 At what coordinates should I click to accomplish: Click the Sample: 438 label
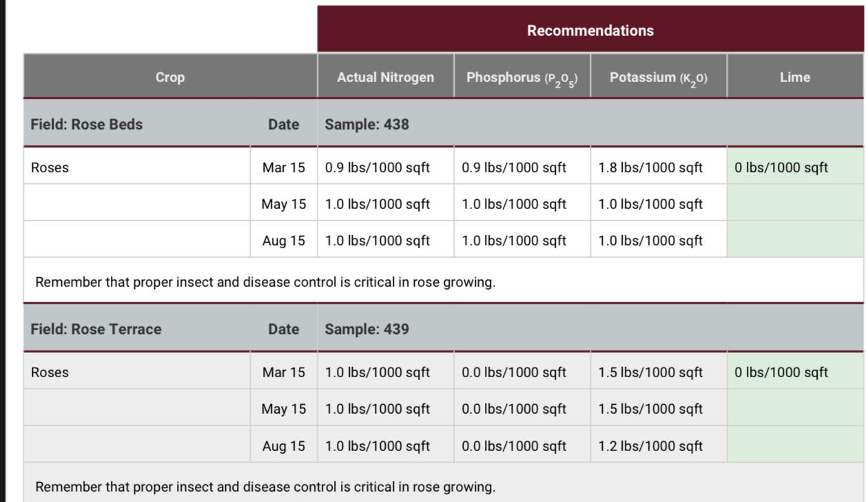click(x=366, y=125)
